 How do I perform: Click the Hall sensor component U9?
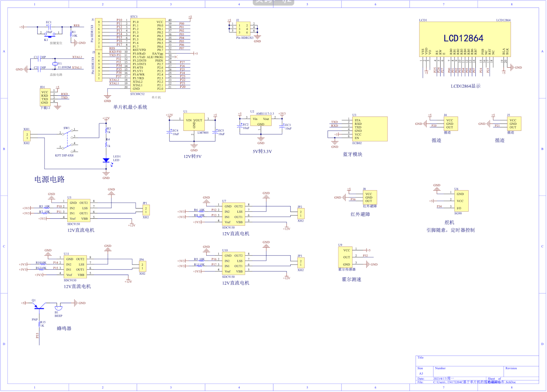coord(345,257)
